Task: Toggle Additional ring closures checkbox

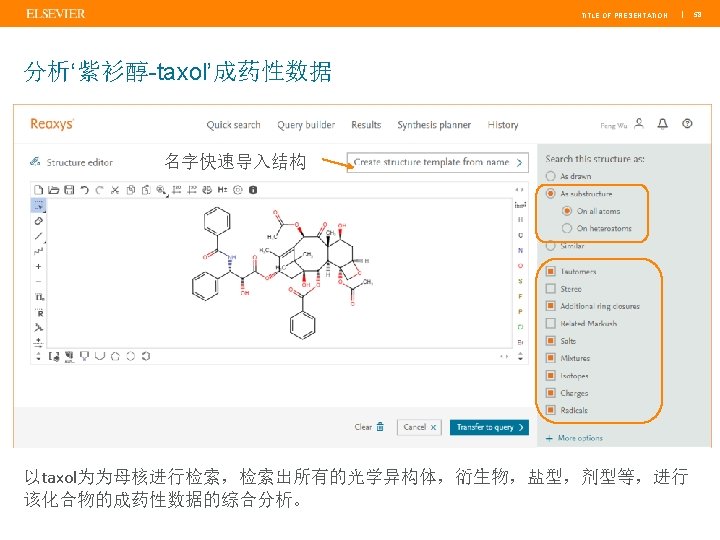Action: (x=551, y=306)
